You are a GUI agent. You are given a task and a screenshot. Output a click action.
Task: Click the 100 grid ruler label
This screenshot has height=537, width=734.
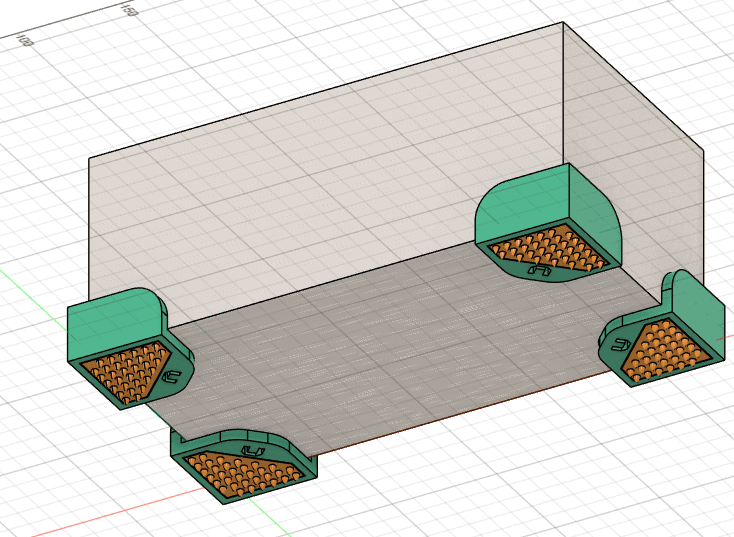click(24, 41)
